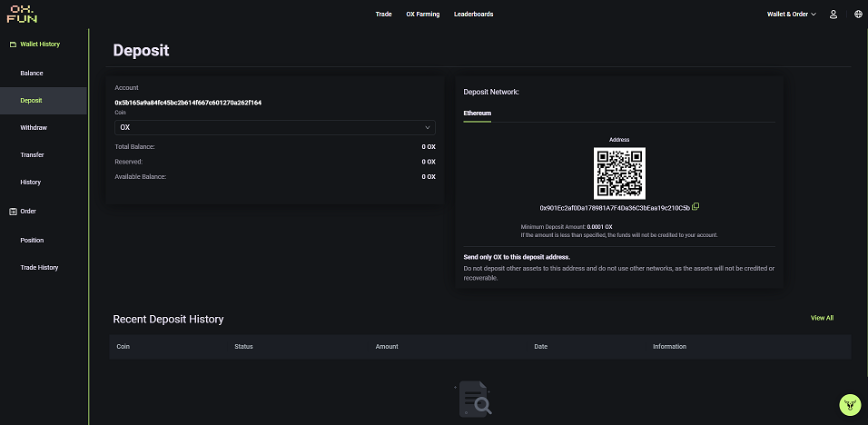Open Transfer in sidebar

(x=32, y=155)
